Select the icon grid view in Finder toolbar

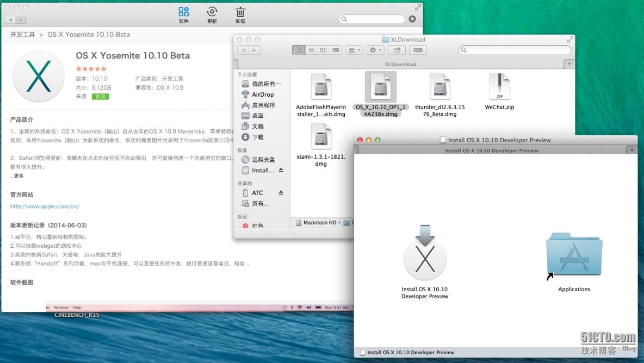pos(299,49)
